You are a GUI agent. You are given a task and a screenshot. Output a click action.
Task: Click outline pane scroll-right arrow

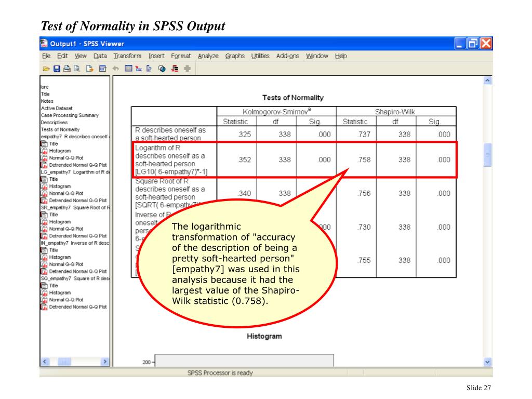pyautogui.click(x=105, y=362)
